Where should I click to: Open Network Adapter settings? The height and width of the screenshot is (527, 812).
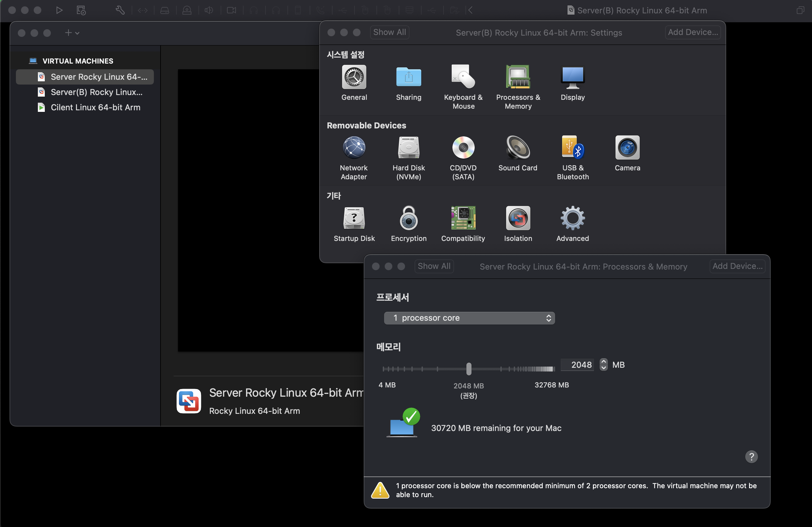click(354, 148)
